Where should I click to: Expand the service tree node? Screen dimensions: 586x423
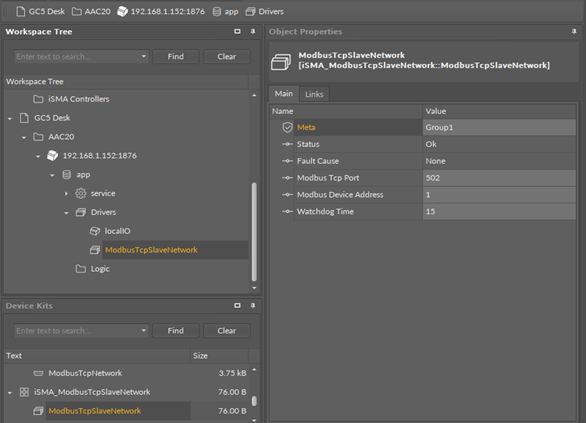[66, 194]
